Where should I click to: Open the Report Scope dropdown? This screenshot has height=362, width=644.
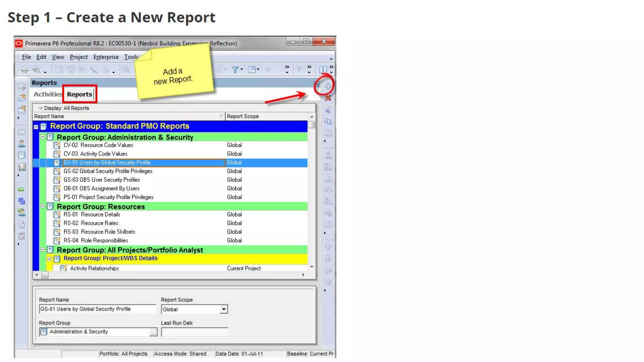point(224,309)
